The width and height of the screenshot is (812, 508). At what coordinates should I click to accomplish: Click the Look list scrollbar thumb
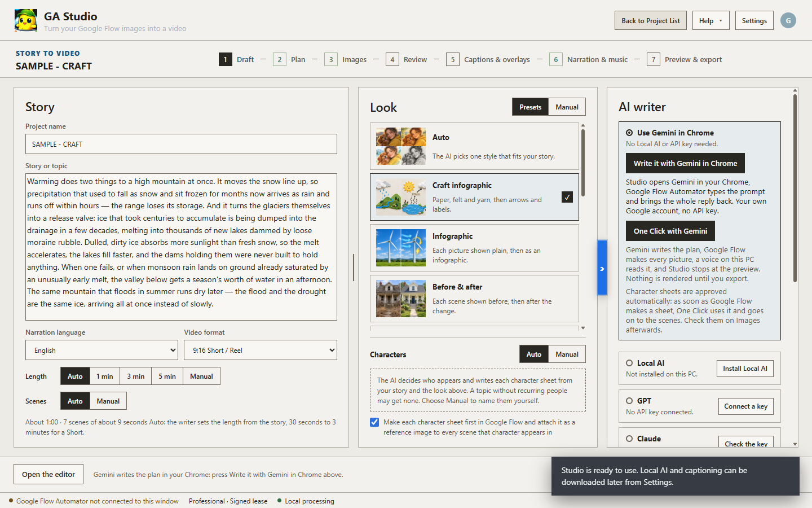click(583, 163)
